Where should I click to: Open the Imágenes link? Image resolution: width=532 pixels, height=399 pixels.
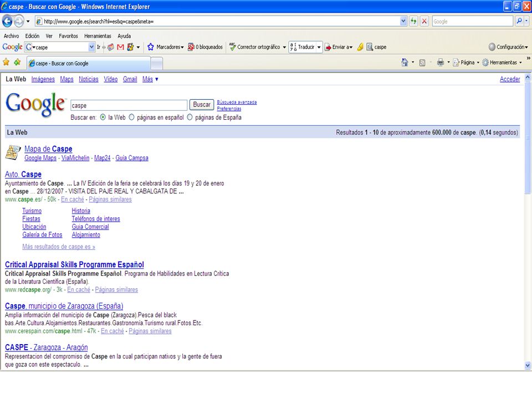coord(43,79)
